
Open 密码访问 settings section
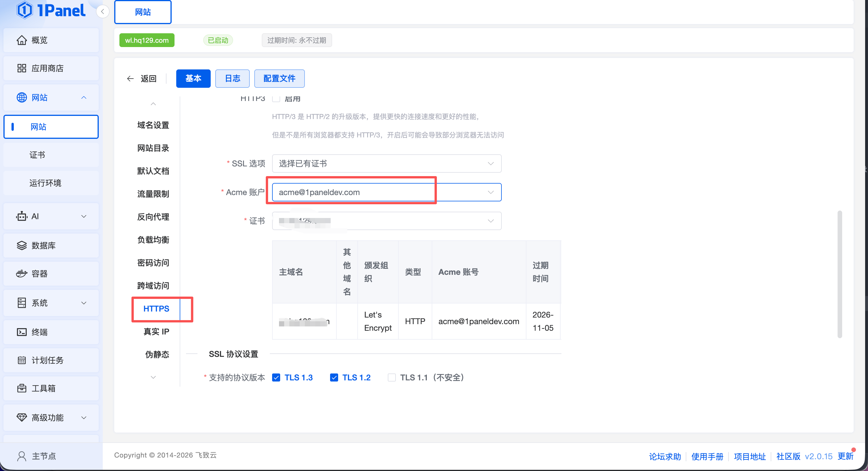153,262
